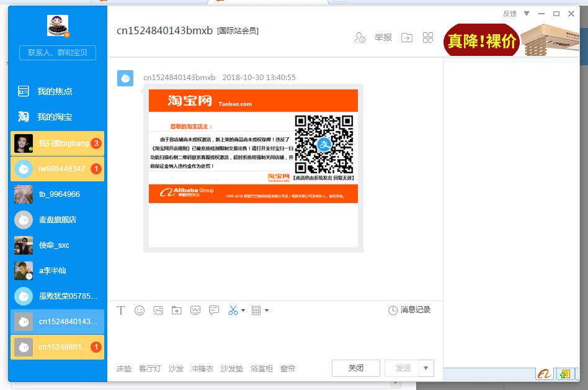The image size is (588, 390).
Task: Click the 举报 report button
Action: coord(383,37)
